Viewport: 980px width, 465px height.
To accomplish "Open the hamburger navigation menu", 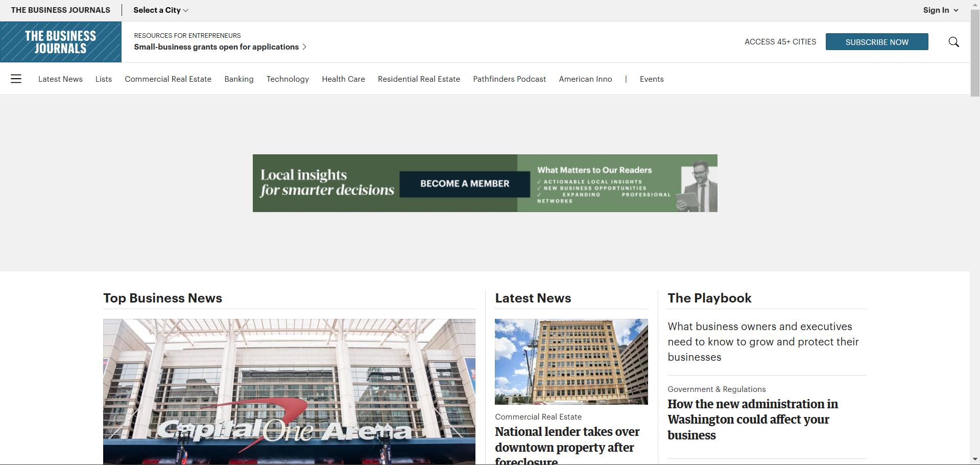I will tap(16, 79).
